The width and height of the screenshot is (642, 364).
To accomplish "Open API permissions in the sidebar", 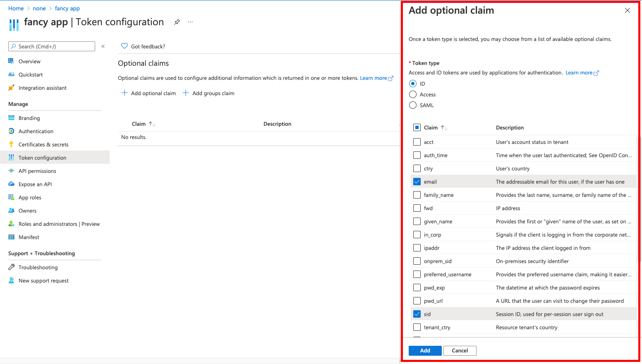I will 37,171.
